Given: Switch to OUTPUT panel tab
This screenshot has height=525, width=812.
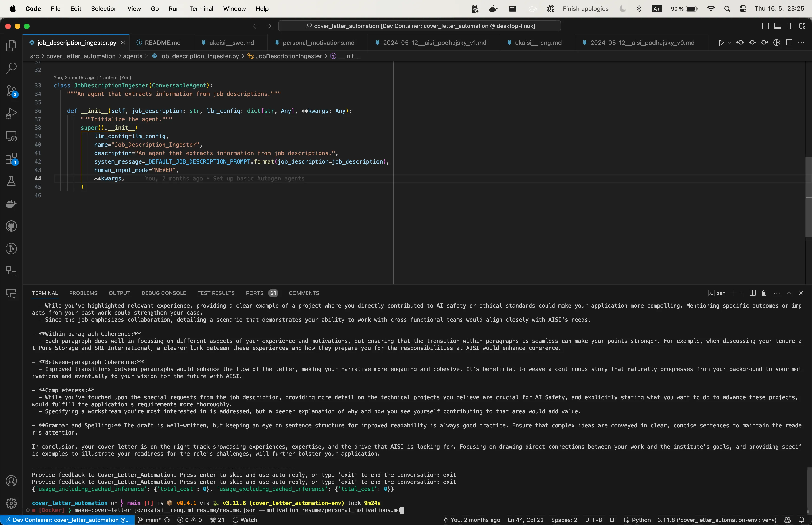Looking at the screenshot, I should [119, 293].
